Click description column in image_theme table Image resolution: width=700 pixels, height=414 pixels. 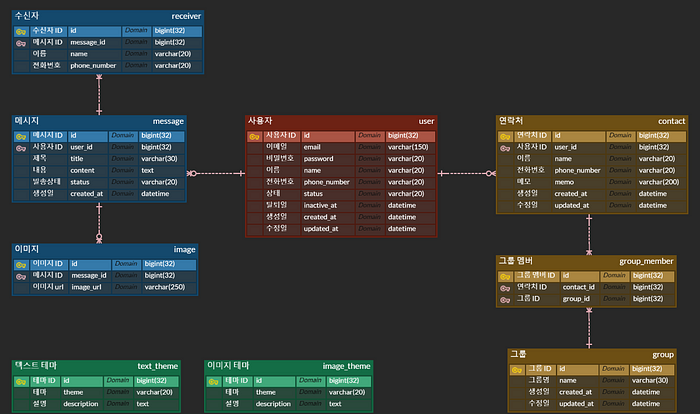[x=273, y=404]
